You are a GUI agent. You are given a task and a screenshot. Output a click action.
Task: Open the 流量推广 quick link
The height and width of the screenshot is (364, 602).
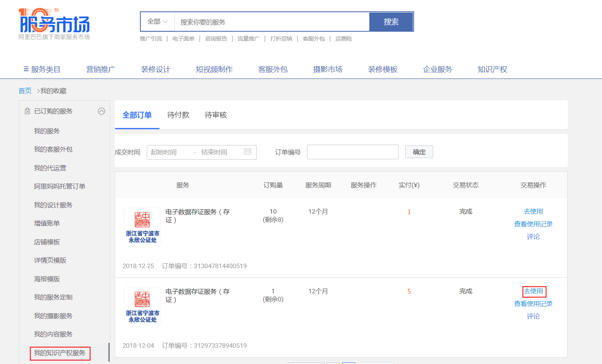tap(249, 39)
